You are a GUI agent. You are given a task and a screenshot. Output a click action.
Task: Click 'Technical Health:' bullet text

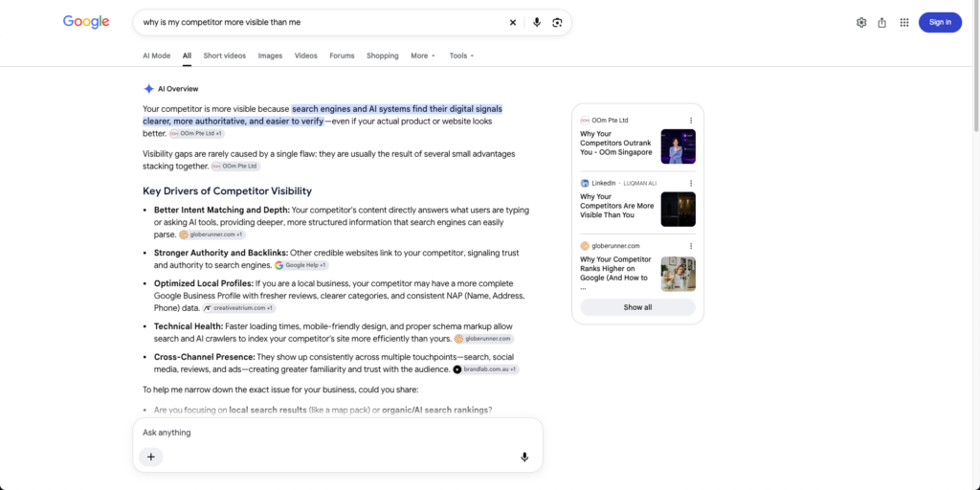(189, 326)
